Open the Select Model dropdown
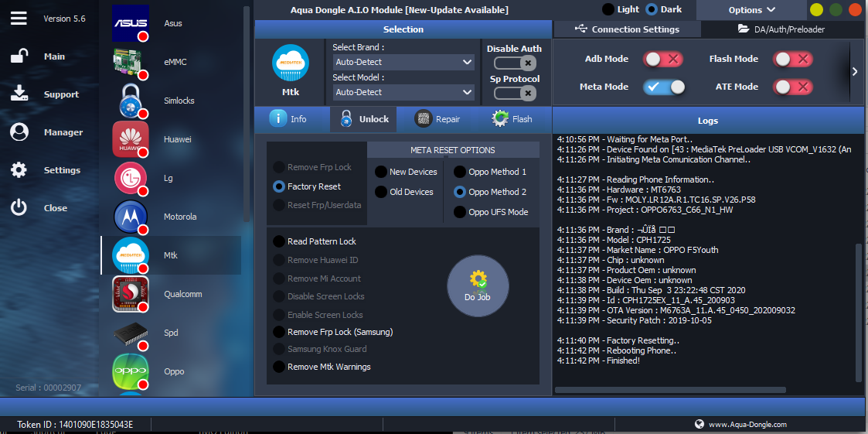 coord(403,92)
